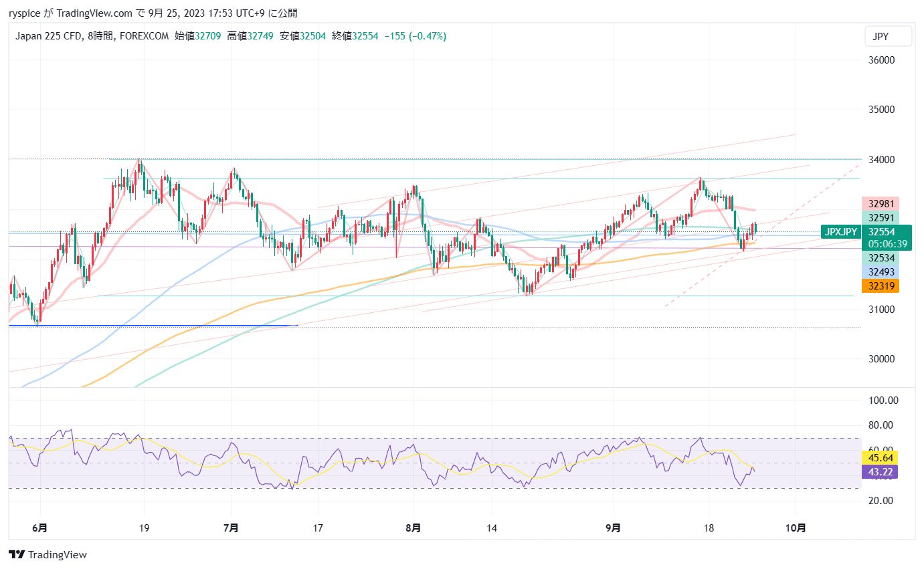Click the 終値32554 close value
The width and height of the screenshot is (924, 569).
pos(355,36)
